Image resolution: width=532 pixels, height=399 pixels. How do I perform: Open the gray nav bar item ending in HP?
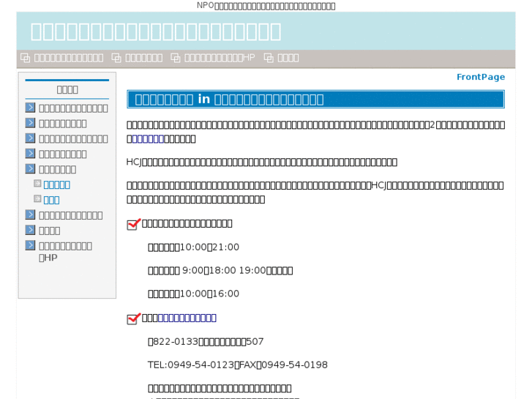coord(220,58)
